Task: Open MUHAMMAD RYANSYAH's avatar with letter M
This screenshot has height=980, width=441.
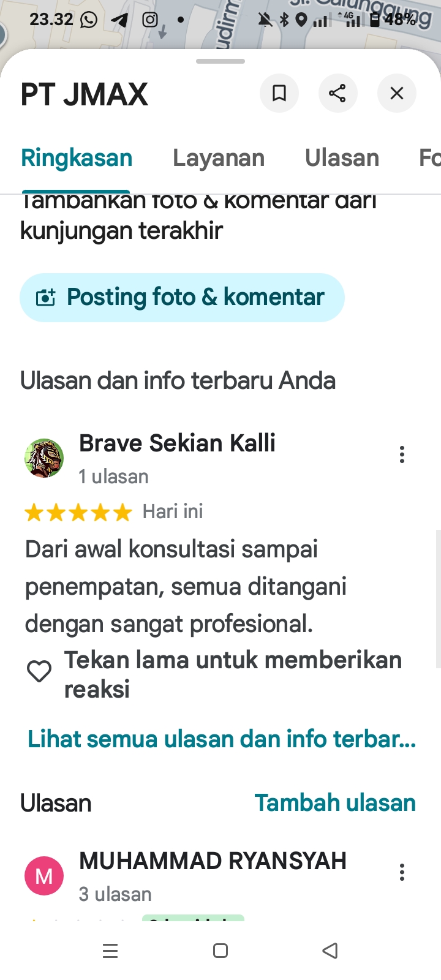Action: coord(44,876)
